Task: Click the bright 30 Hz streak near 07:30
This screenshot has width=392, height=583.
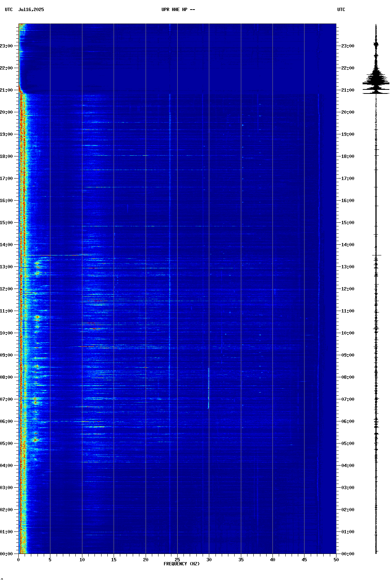Action: 209,388
